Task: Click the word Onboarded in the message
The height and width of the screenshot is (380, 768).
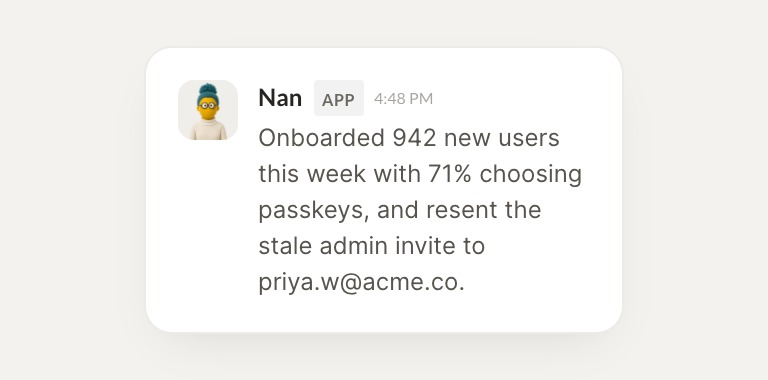Action: click(322, 138)
